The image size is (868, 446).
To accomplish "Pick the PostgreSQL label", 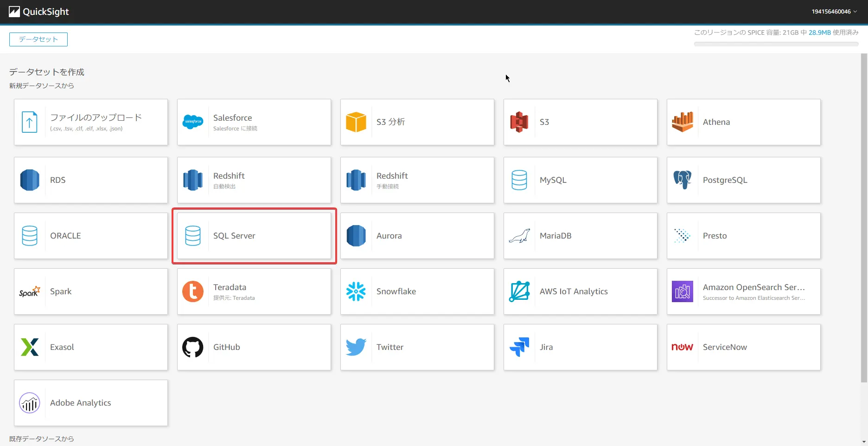I will [725, 180].
